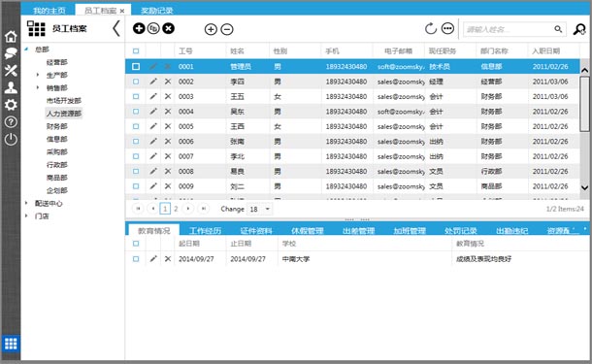Open the page size dropdown showing 18
The width and height of the screenshot is (592, 364).
[260, 209]
